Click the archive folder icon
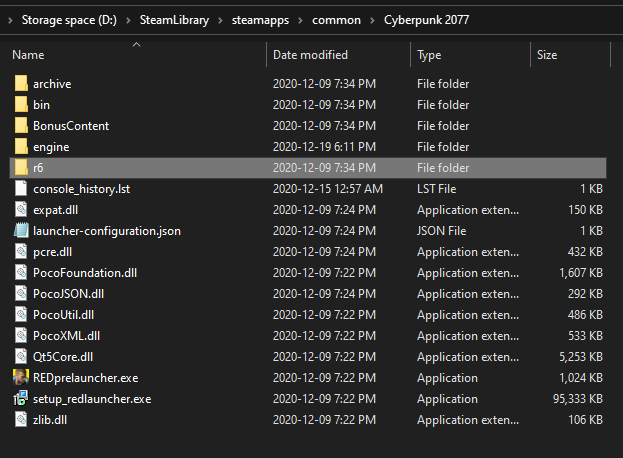Image resolution: width=623 pixels, height=458 pixels. [22, 84]
